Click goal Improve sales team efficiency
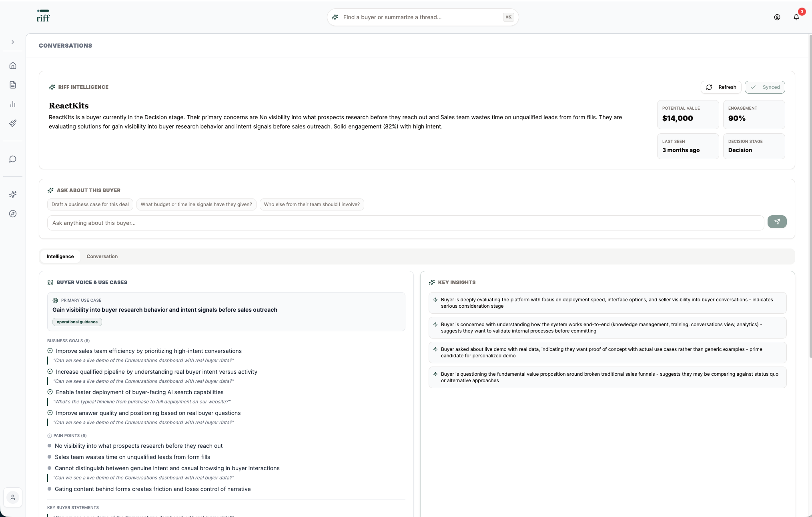This screenshot has height=517, width=812. [x=149, y=351]
